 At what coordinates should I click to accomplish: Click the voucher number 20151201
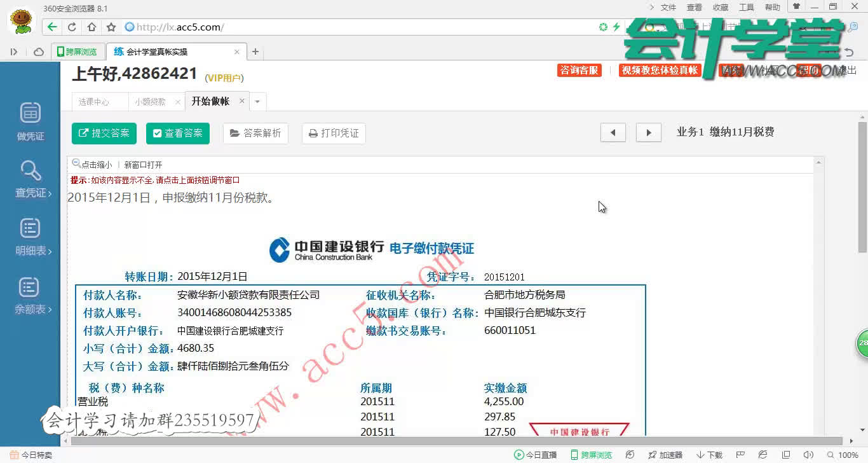505,277
